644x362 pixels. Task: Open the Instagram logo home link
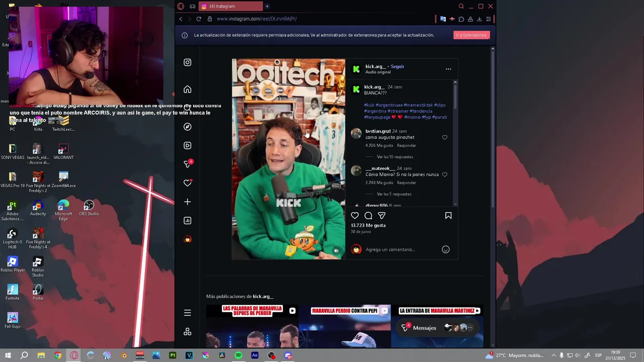(x=187, y=62)
